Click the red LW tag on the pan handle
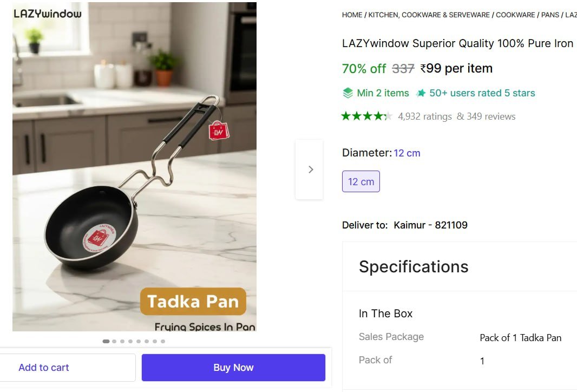577x392 pixels. click(x=218, y=130)
